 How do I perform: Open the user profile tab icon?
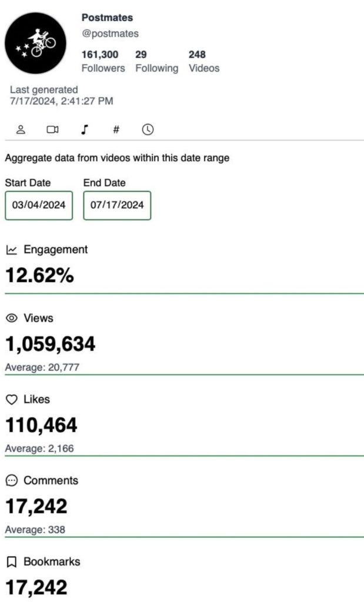click(x=21, y=129)
